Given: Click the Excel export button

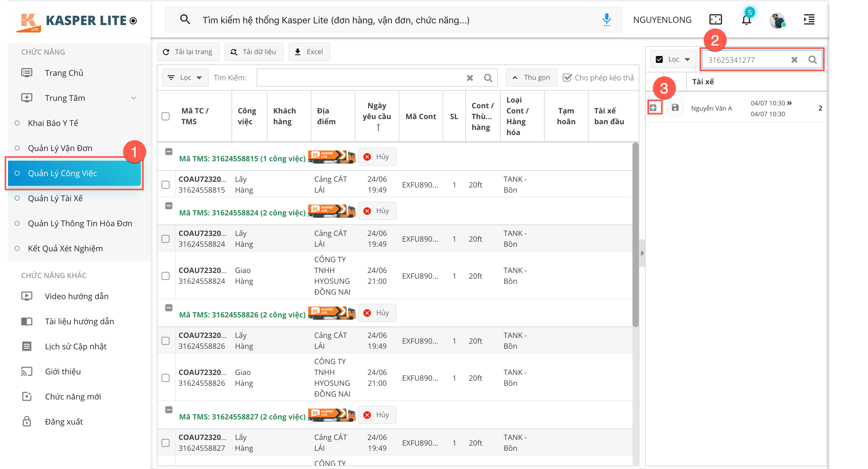Looking at the screenshot, I should click(x=309, y=52).
